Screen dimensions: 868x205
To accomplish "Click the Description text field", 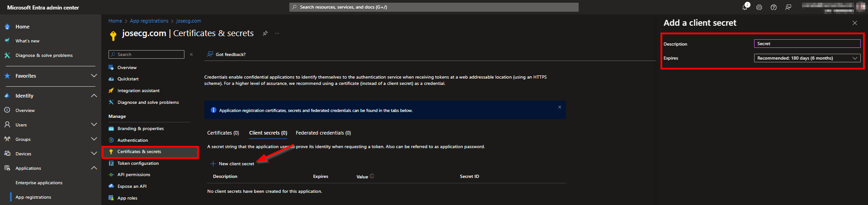I will tap(807, 44).
